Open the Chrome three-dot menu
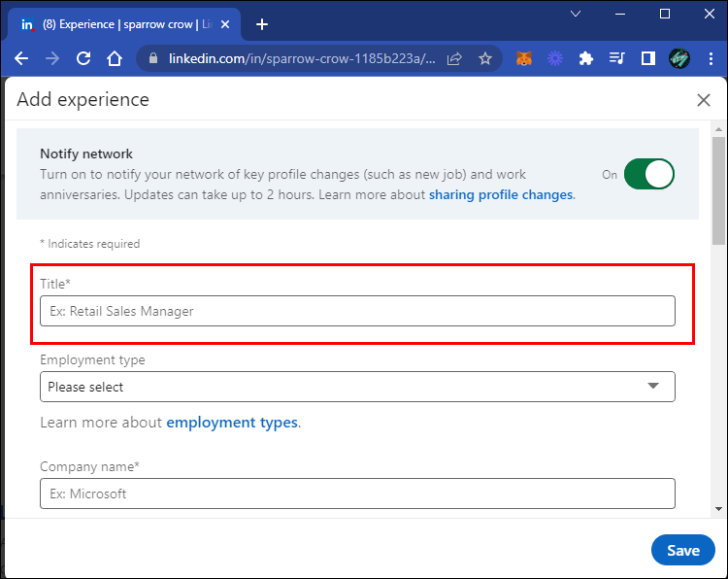728x579 pixels. (x=711, y=58)
